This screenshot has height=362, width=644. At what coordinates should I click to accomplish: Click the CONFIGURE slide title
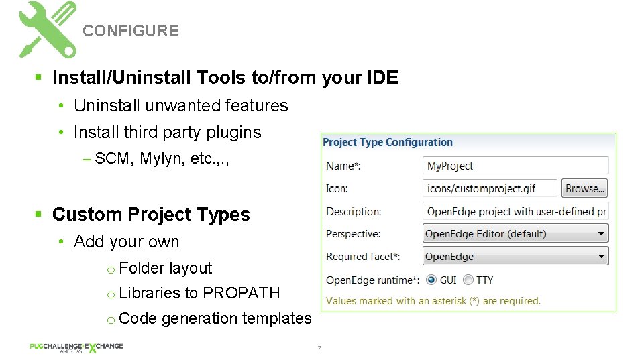131,31
